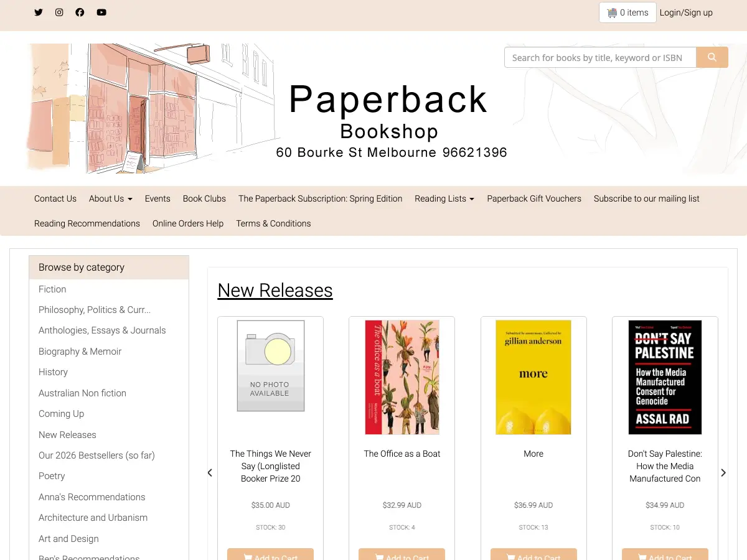The height and width of the screenshot is (560, 747).
Task: Open Book Clubs page
Action: click(204, 198)
